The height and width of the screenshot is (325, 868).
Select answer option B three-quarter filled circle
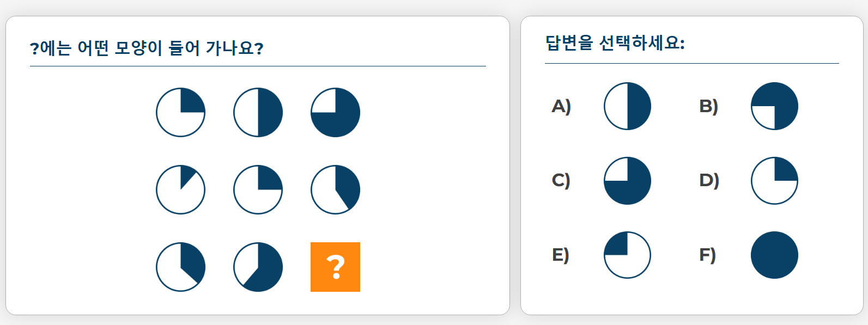774,107
